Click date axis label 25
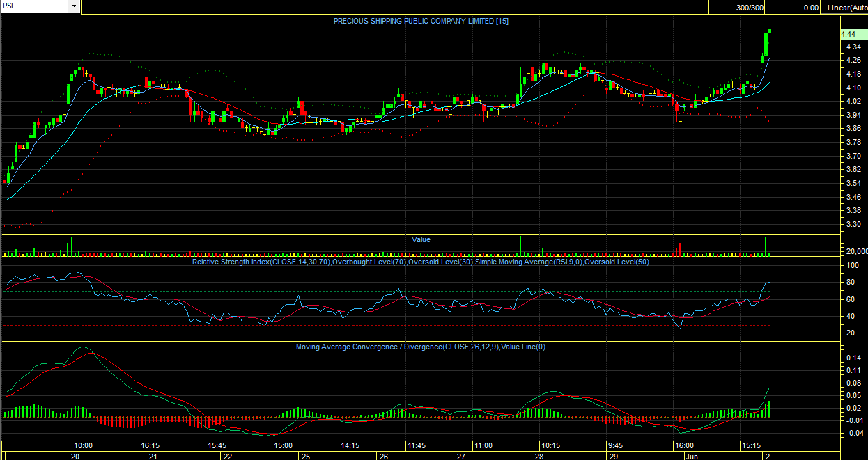The image size is (868, 460). [305, 457]
